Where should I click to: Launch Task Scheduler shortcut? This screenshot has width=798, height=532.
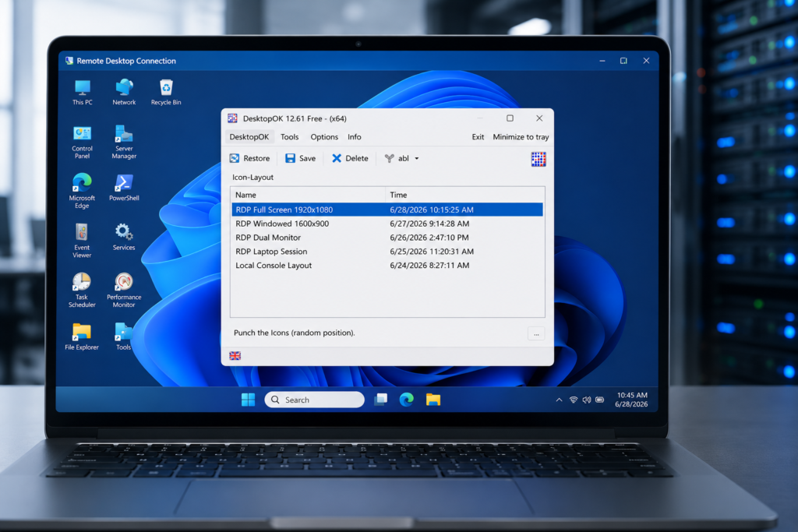tap(82, 290)
